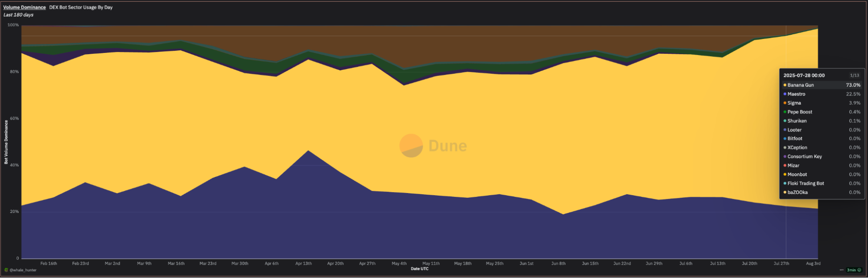Click the Bot Volume Dominance axis title
The height and width of the screenshot is (278, 868).
pos(6,142)
